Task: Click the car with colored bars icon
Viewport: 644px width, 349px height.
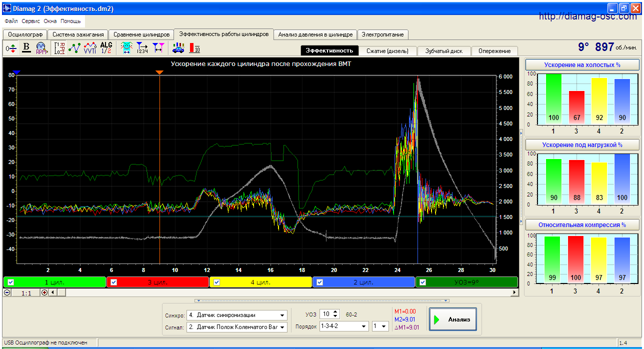Action: pyautogui.click(x=178, y=48)
